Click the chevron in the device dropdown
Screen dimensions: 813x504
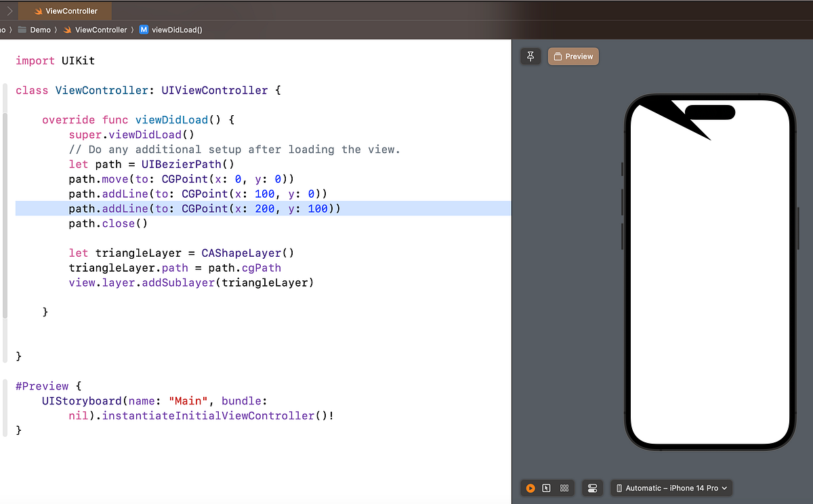(x=724, y=488)
